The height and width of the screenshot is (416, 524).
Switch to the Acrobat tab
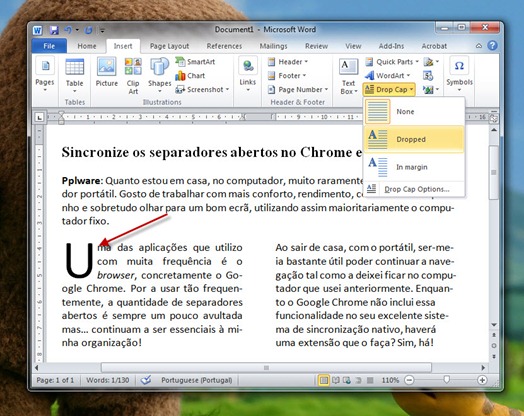point(434,46)
